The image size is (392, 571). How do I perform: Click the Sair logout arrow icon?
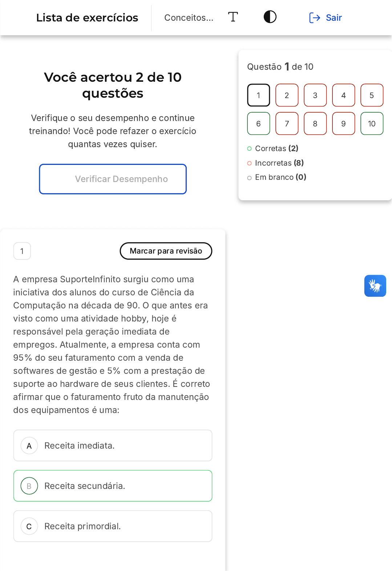(314, 17)
